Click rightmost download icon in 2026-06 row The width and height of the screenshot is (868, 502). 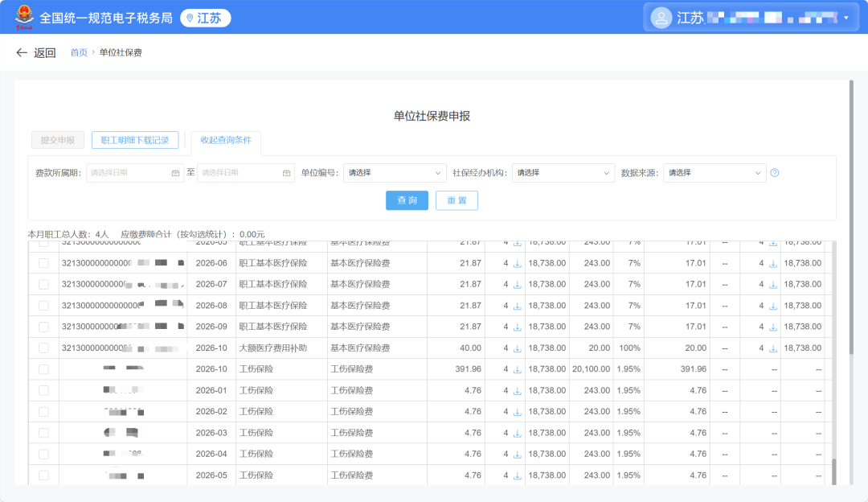[x=773, y=264]
